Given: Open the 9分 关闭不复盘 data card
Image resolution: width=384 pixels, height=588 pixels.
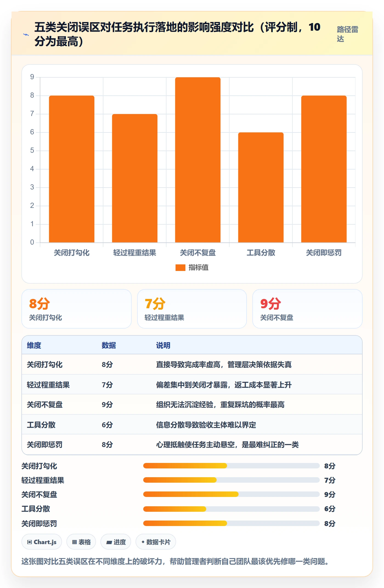Looking at the screenshot, I should click(x=307, y=309).
